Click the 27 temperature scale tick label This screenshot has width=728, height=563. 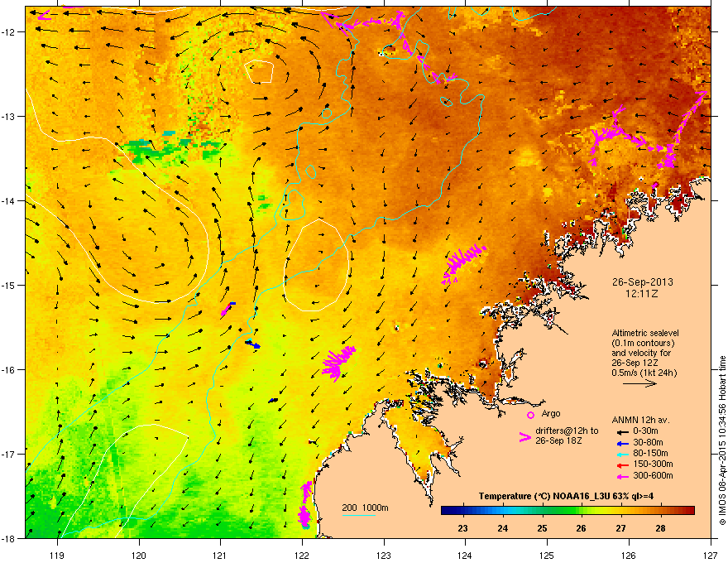[620, 528]
